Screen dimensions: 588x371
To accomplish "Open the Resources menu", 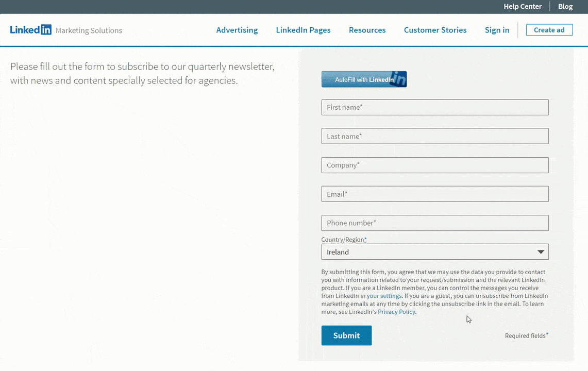I will [x=367, y=30].
